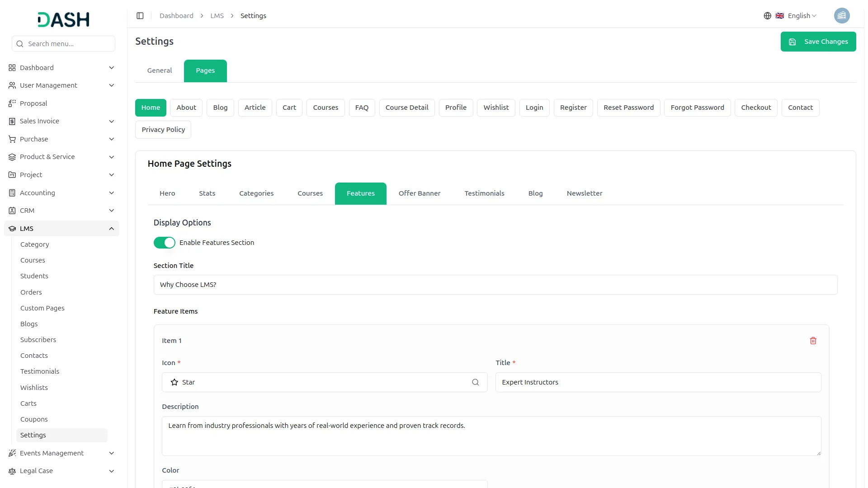This screenshot has height=488, width=868.
Task: Click the globe language icon
Action: pyautogui.click(x=767, y=16)
